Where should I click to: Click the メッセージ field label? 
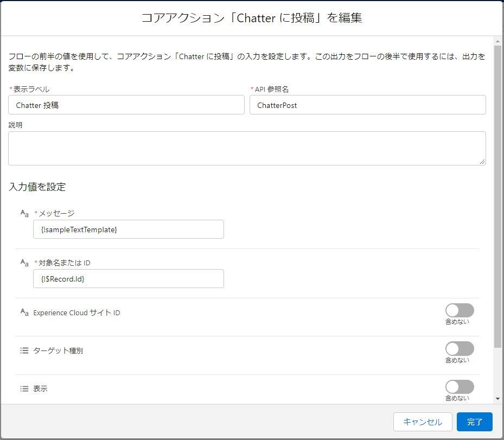[x=56, y=213]
